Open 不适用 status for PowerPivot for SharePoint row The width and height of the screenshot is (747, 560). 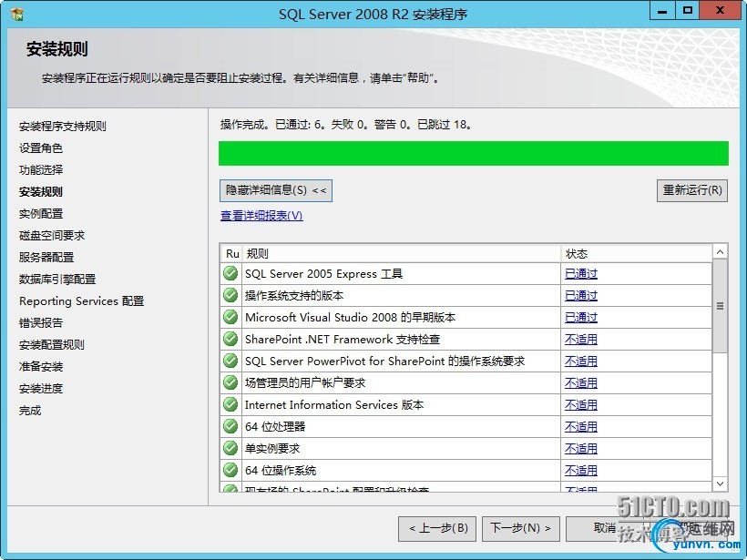pos(580,361)
